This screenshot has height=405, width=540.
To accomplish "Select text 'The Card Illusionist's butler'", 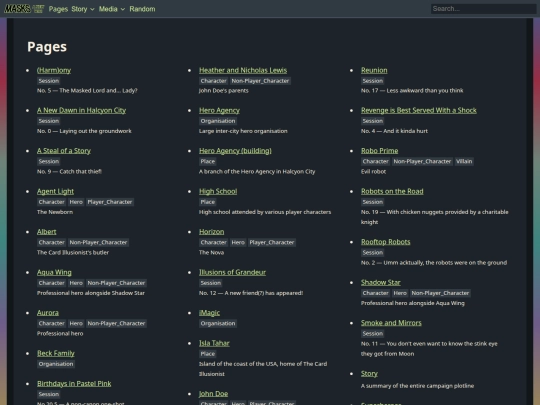I will [x=73, y=252].
